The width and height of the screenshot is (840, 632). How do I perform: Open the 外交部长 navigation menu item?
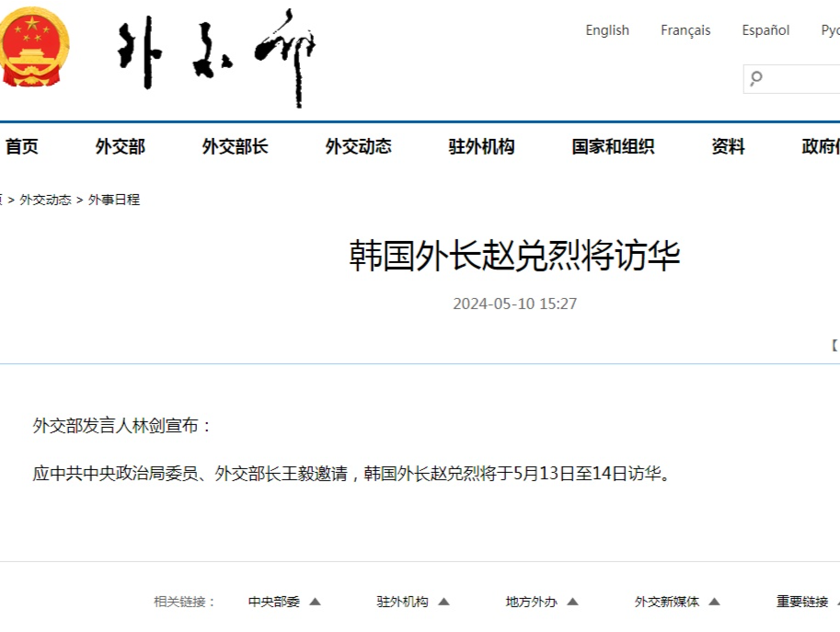(x=235, y=146)
